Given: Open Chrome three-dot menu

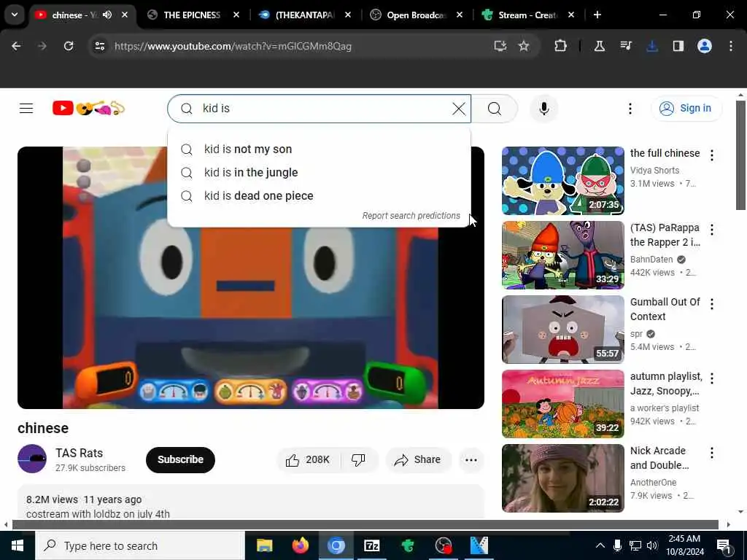Looking at the screenshot, I should coord(731,46).
